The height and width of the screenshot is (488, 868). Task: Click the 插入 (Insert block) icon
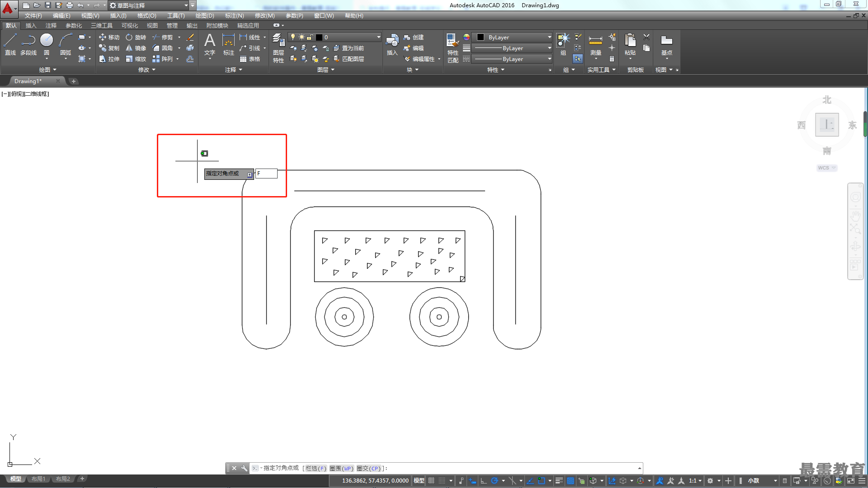click(x=392, y=44)
